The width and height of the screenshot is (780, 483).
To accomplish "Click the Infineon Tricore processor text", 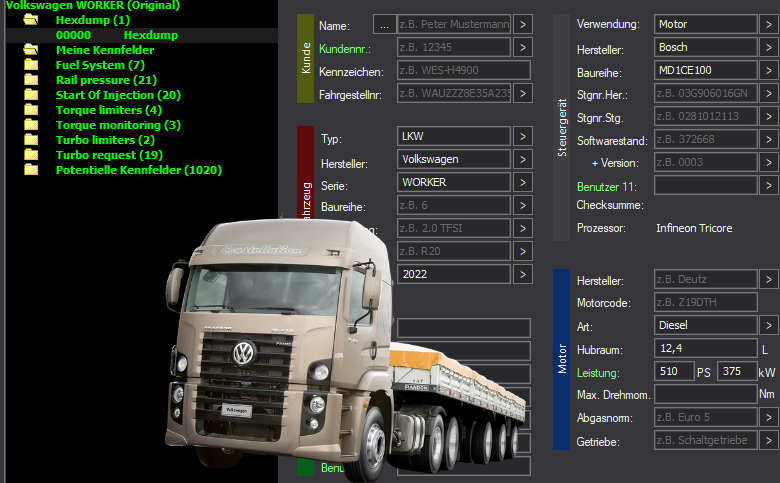I will 694,228.
